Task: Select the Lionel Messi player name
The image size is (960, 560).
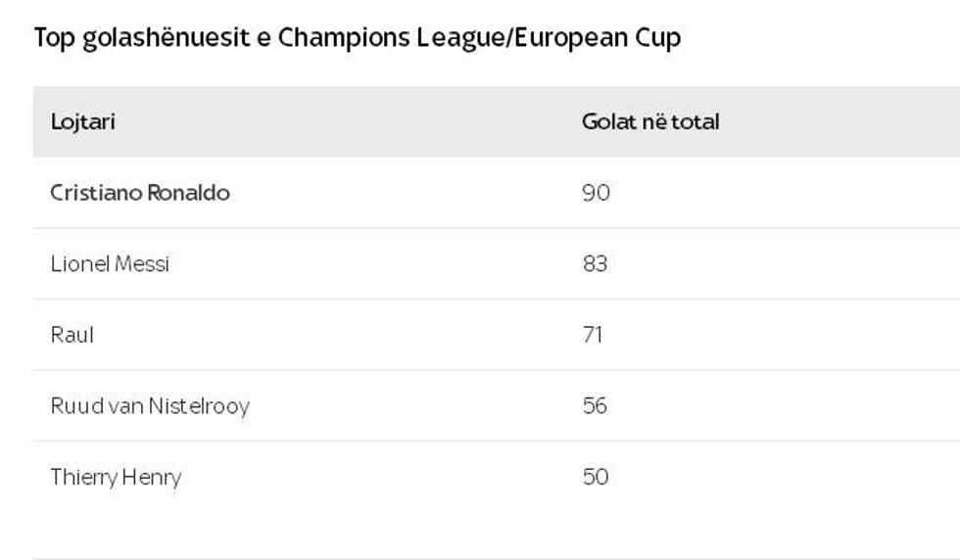Action: (x=110, y=264)
